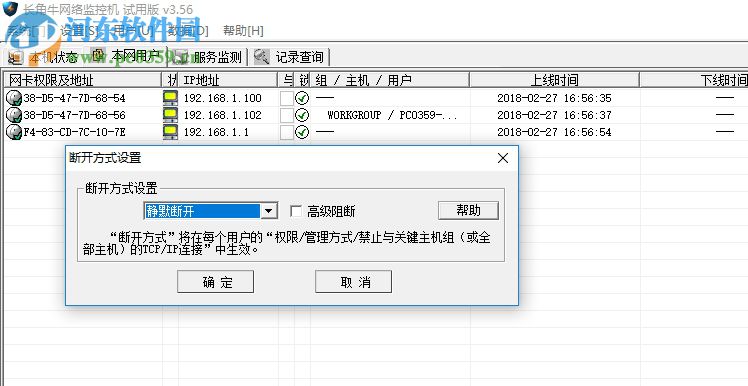Sort by IP地址 column header
The image size is (748, 386).
[228, 80]
